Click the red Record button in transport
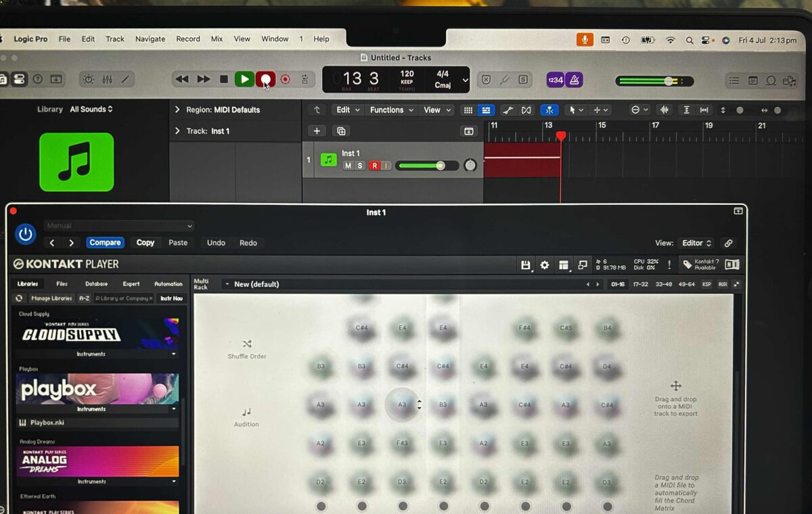Viewport: 812px width, 514px height. click(265, 79)
